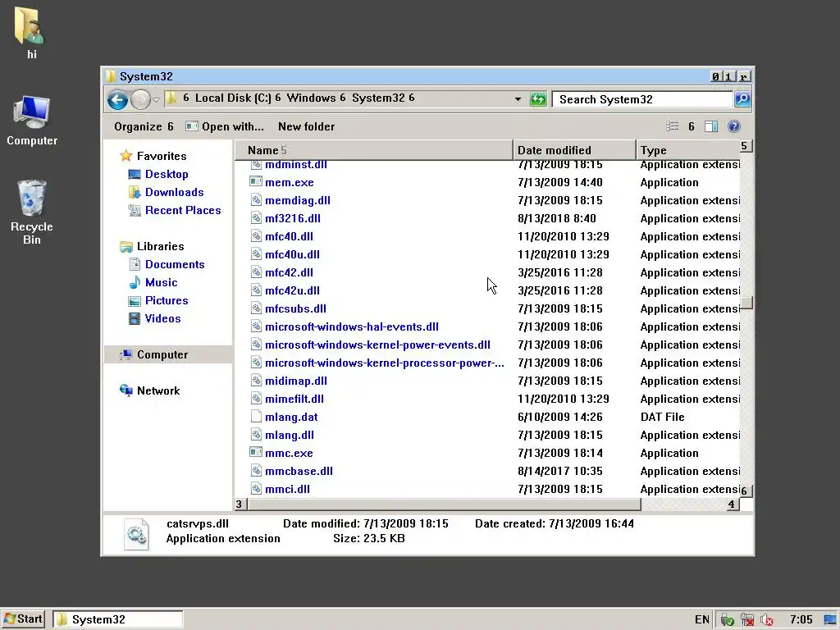Screen dimensions: 840x630
Task: Select the Computer desktop icon
Action: click(32, 121)
